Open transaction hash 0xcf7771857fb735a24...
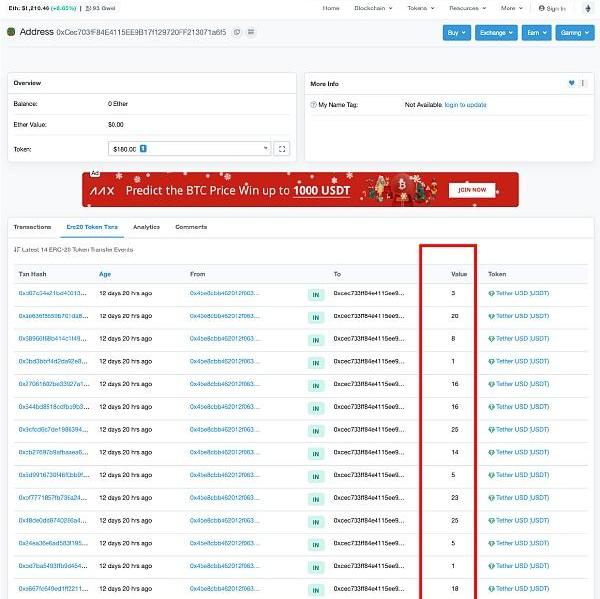This screenshot has width=600, height=599. (x=53, y=498)
